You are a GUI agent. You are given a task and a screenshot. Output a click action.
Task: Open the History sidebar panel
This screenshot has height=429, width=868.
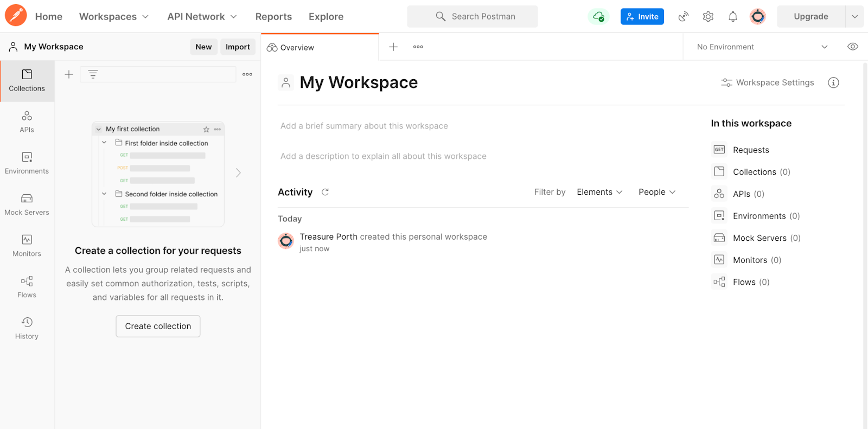[x=27, y=328]
